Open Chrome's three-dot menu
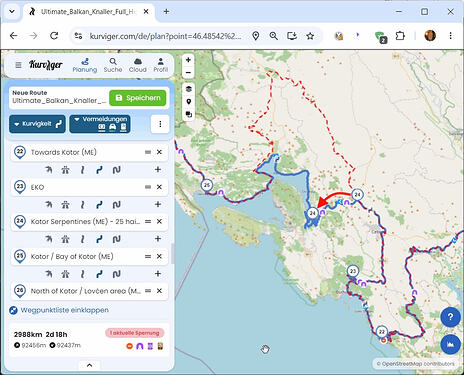464x375 pixels. click(450, 35)
